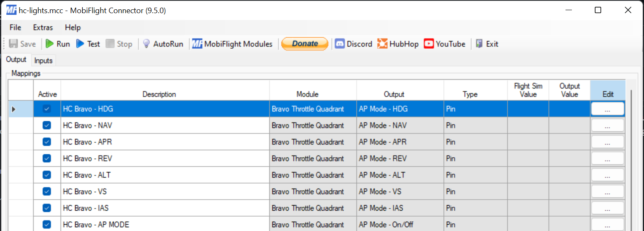Click Type cell Pin in HC Bravo - NAV row
The height and width of the screenshot is (231, 644).
[476, 125]
